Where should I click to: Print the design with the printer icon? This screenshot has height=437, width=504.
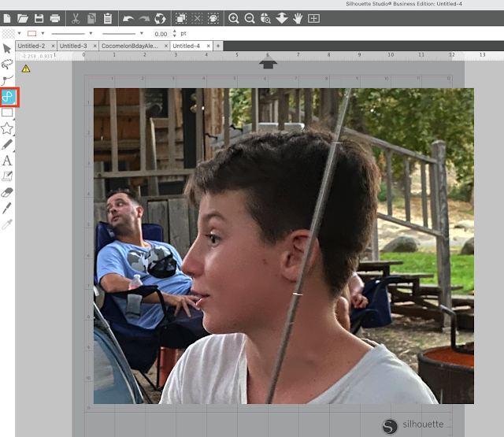pos(55,18)
